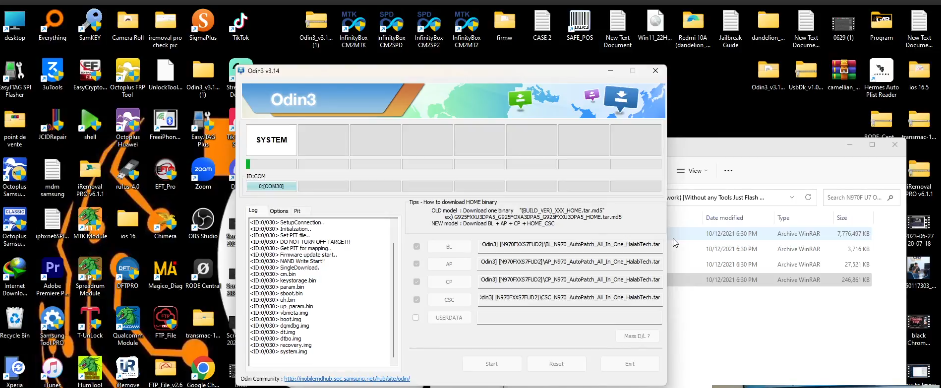Select the JCIDRepair desktop shortcut
Image resolution: width=941 pixels, height=388 pixels.
[x=52, y=125]
